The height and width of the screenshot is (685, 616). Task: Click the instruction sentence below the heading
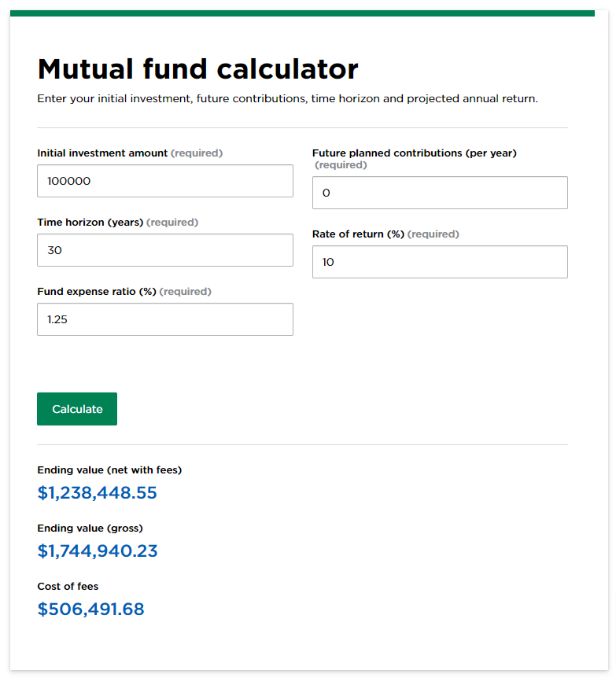pos(287,100)
